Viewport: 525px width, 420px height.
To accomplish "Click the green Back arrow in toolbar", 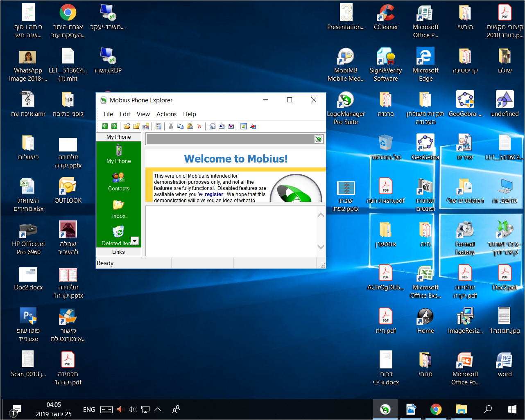I will 105,126.
